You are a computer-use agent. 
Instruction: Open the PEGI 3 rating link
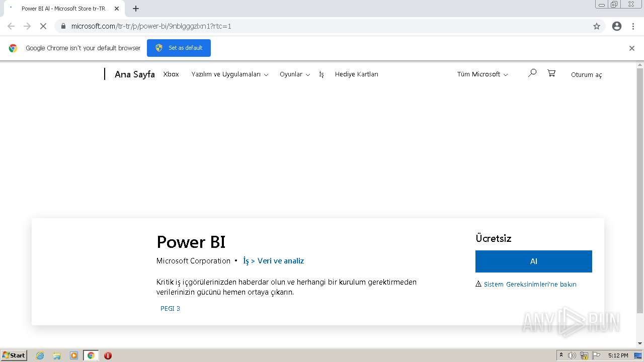170,309
